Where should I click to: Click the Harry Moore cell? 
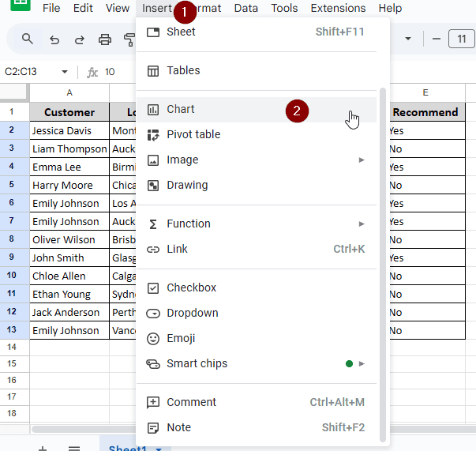(69, 186)
